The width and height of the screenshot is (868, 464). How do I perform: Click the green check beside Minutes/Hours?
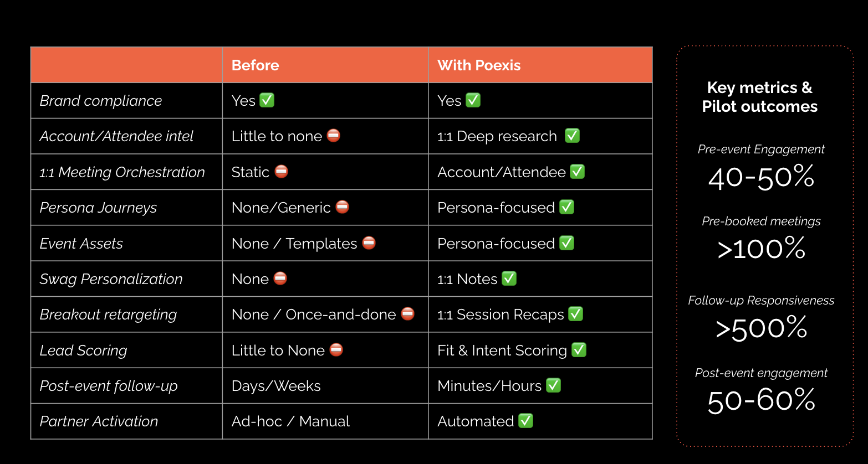pos(553,385)
